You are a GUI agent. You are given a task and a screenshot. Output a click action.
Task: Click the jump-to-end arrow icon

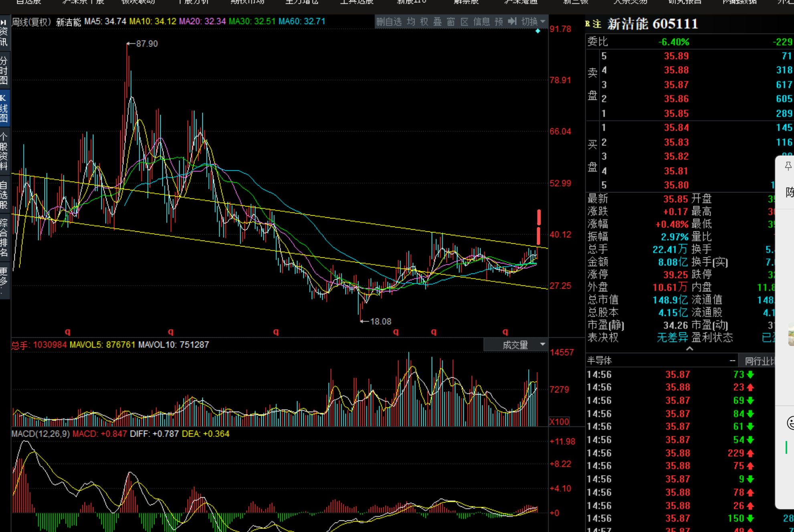512,22
